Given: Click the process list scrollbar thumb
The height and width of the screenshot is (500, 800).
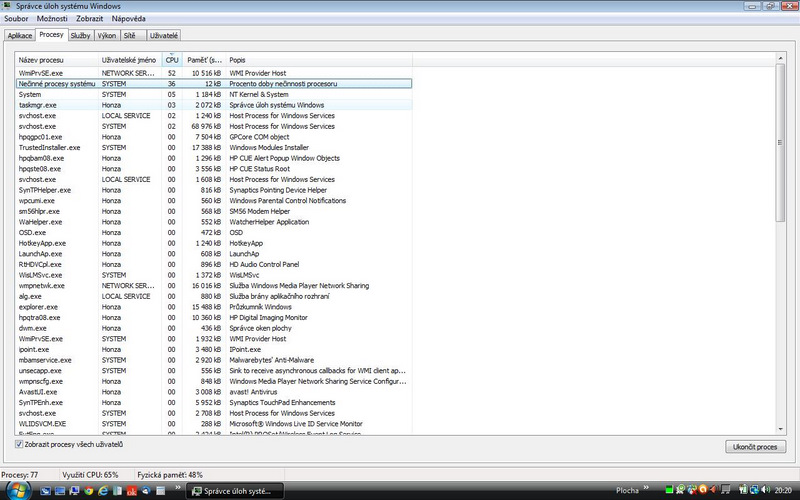Looking at the screenshot, I should [x=780, y=143].
